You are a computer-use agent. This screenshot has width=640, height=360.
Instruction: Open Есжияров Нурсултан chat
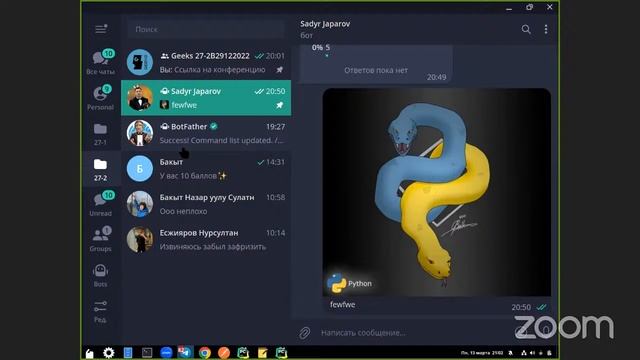pos(206,240)
